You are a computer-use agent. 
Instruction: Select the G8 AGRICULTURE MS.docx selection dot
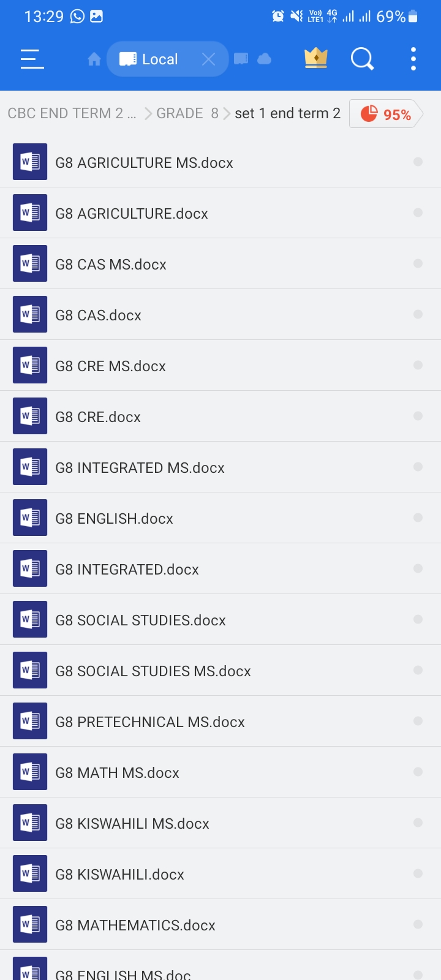coord(418,162)
